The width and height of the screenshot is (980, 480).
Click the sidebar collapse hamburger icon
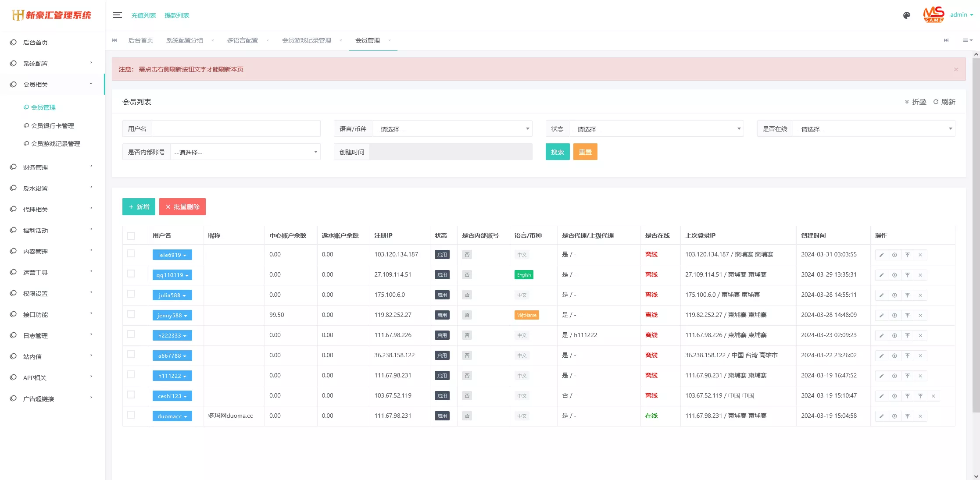pyautogui.click(x=117, y=14)
